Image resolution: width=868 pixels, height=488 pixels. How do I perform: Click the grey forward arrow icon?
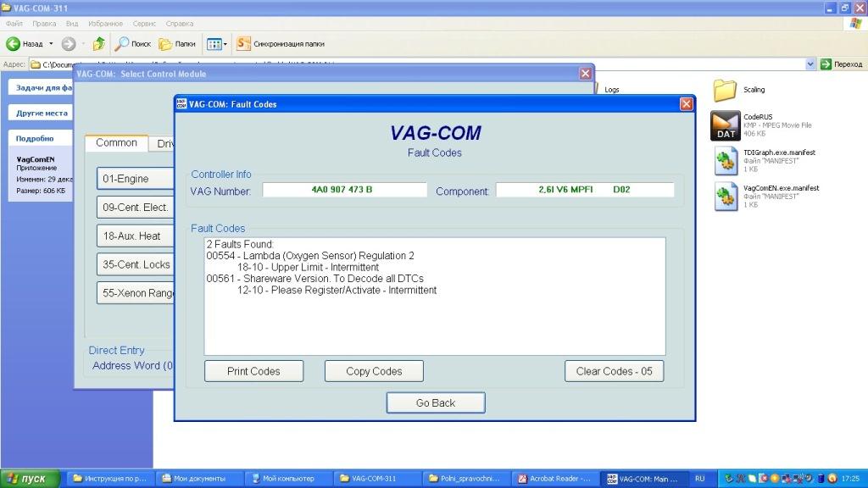coord(69,44)
